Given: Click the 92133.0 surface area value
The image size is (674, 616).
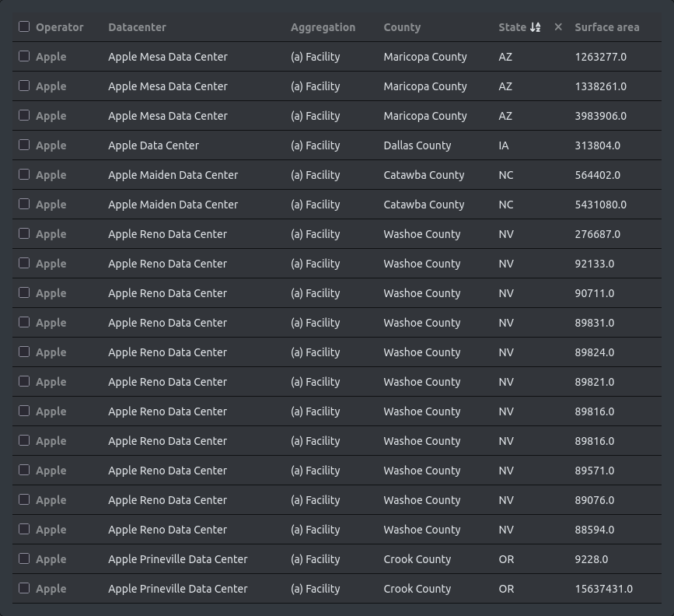Looking at the screenshot, I should pyautogui.click(x=595, y=264).
